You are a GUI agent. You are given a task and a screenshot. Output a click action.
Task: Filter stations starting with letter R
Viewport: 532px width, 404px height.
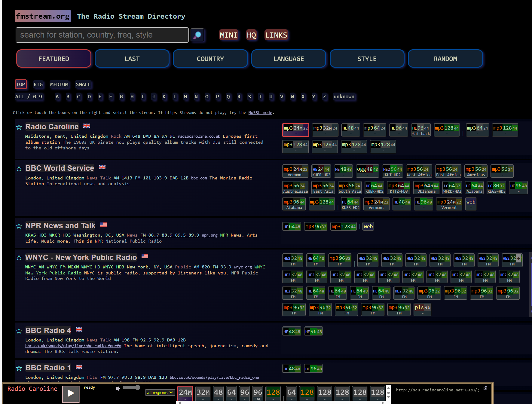pos(239,97)
